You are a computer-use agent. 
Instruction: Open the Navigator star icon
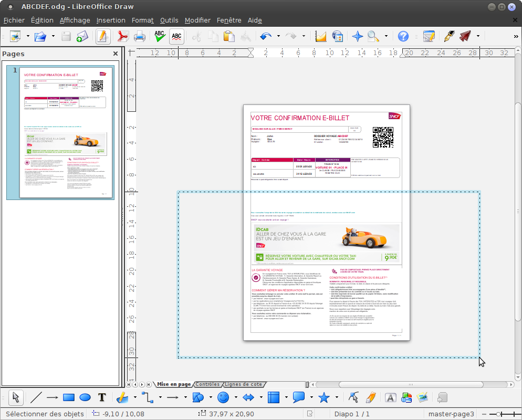(357, 36)
